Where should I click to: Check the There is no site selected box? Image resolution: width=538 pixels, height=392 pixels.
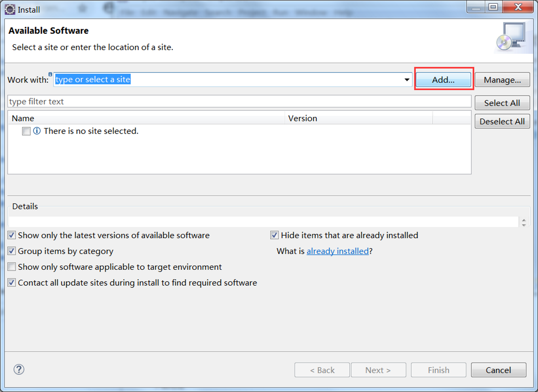26,131
